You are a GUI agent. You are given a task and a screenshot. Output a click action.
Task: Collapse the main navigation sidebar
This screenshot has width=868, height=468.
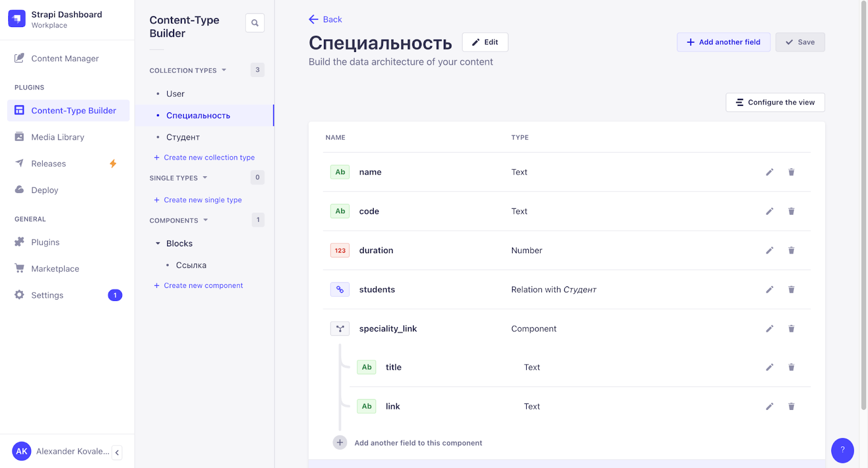117,452
